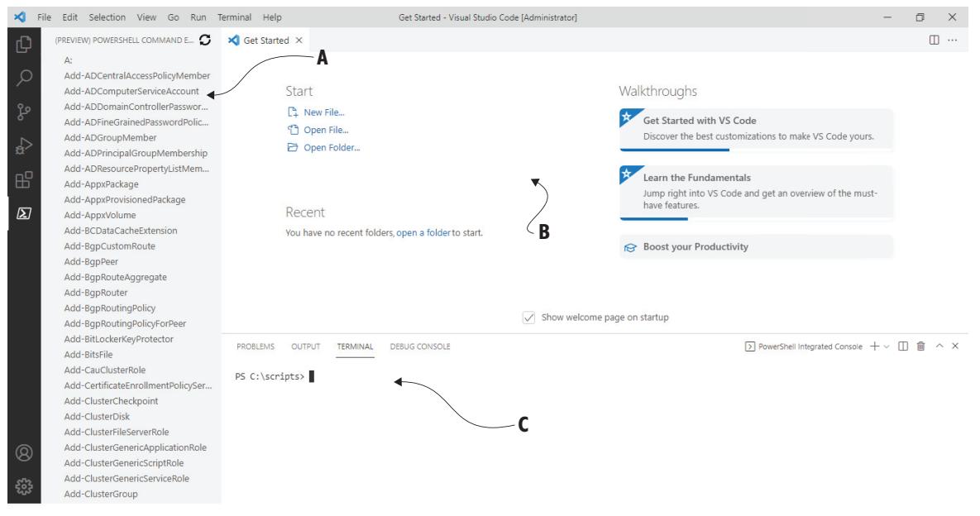The image size is (980, 516).
Task: Select Add-ClusterGroup command
Action: (x=101, y=494)
